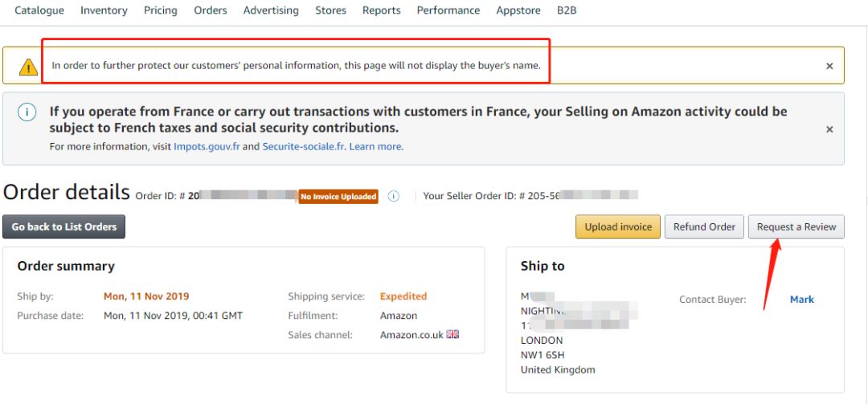
Task: Close the French taxes information banner
Action: point(829,129)
